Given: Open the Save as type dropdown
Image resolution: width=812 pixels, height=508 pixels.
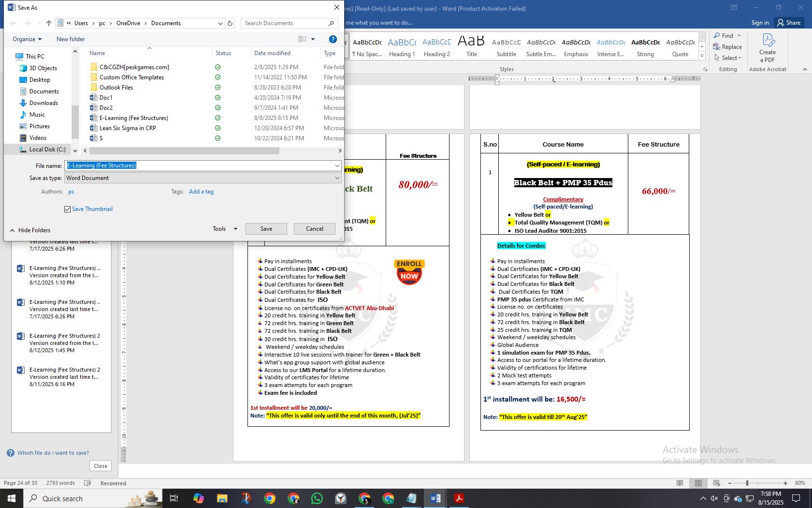Looking at the screenshot, I should [x=337, y=178].
